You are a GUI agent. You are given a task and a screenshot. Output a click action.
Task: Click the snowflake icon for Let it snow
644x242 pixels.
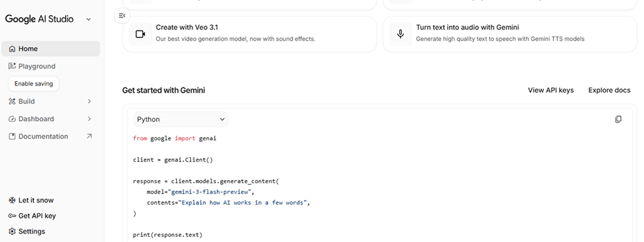(x=12, y=200)
